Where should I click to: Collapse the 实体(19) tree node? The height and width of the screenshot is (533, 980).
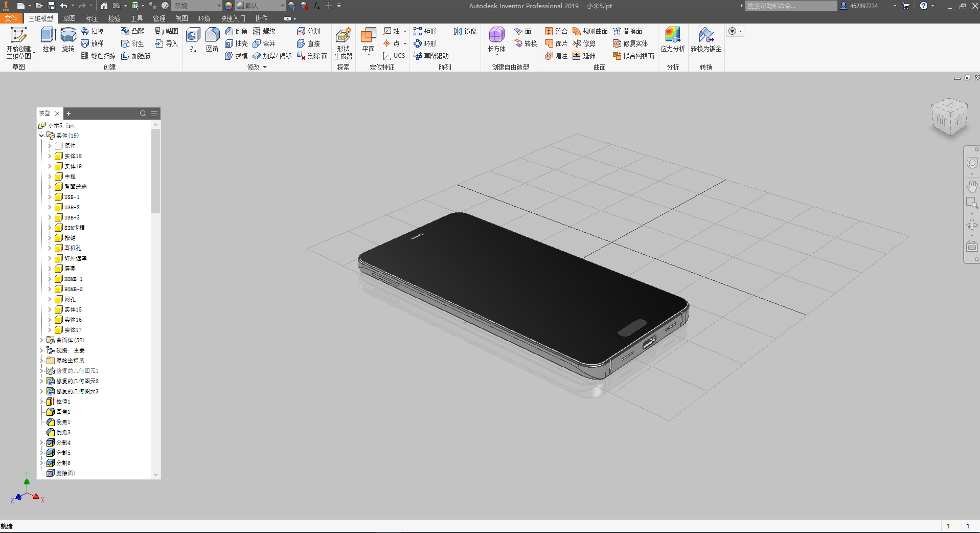click(41, 135)
